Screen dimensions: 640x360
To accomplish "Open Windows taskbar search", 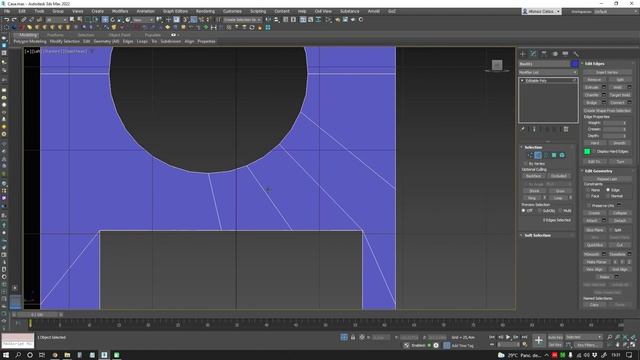I will [18, 355].
